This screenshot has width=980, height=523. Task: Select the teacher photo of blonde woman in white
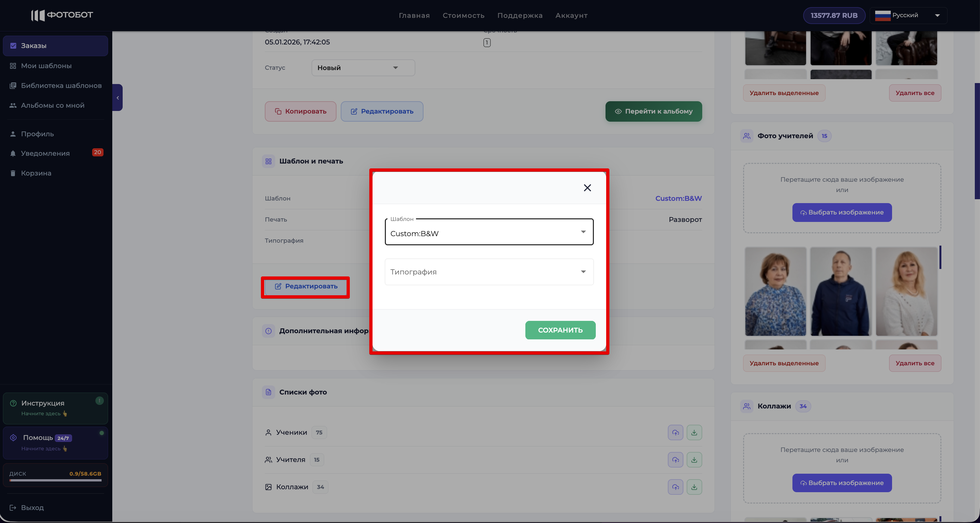(906, 292)
